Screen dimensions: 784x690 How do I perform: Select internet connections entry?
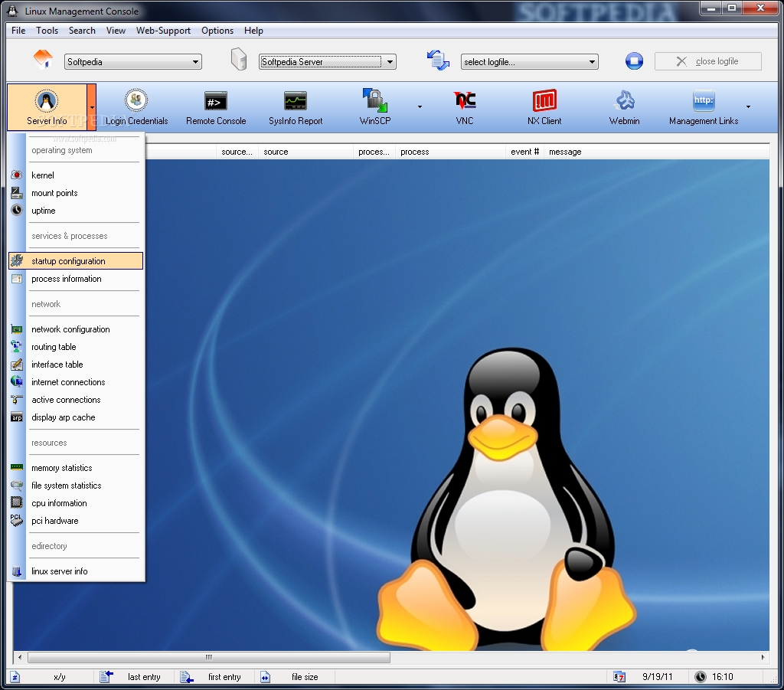(x=76, y=382)
